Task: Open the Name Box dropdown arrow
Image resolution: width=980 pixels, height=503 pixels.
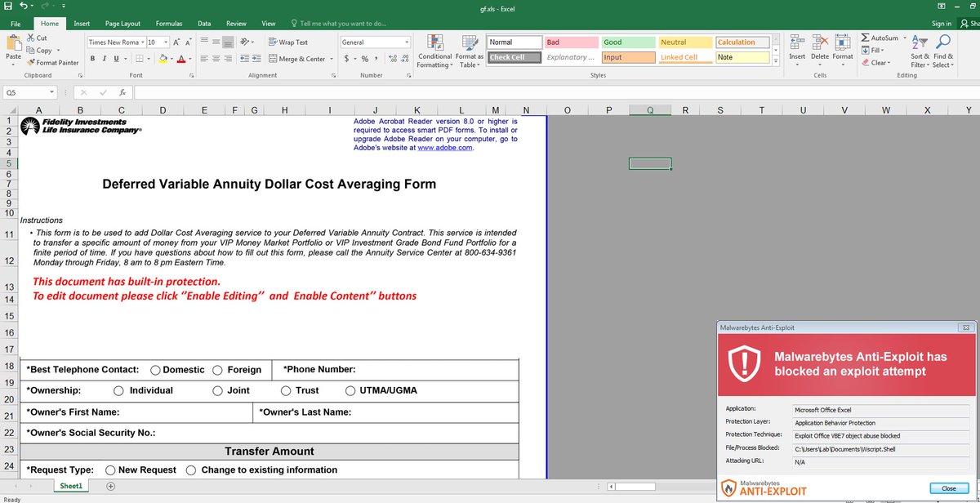Action: [51, 93]
